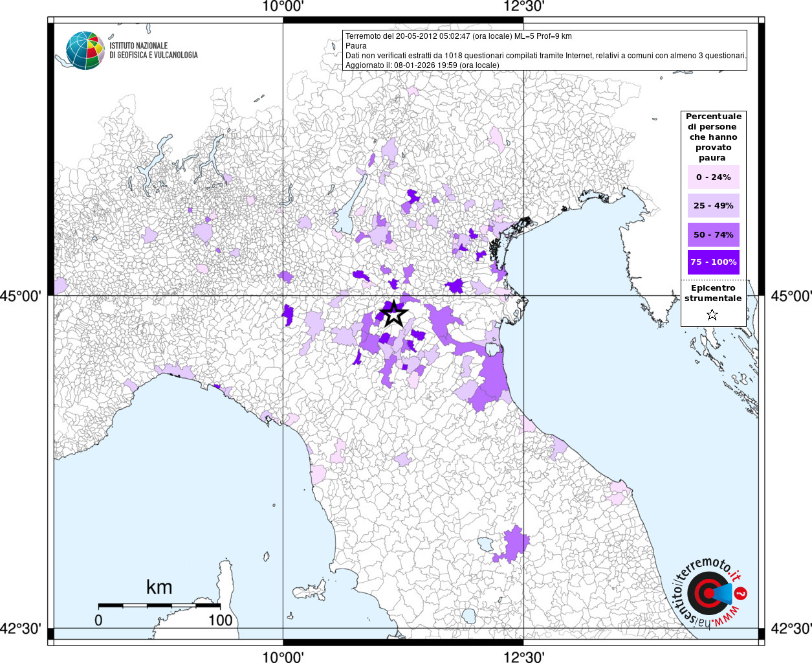Viewport: 812px width, 663px height.
Task: Click the 'Dati non verificati estratti' line
Action: 546,56
